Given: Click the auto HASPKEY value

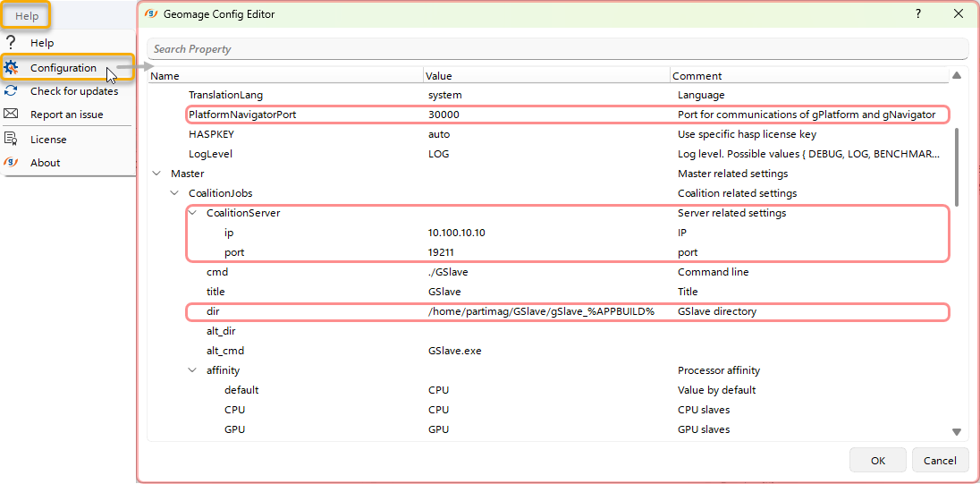Looking at the screenshot, I should coord(439,134).
